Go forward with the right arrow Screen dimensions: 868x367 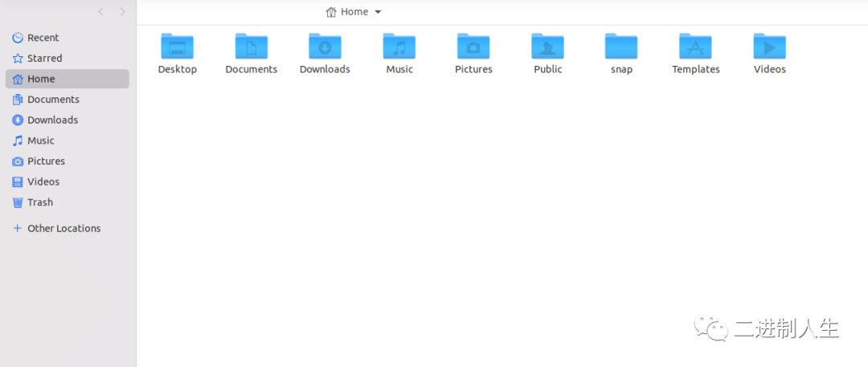[x=122, y=12]
